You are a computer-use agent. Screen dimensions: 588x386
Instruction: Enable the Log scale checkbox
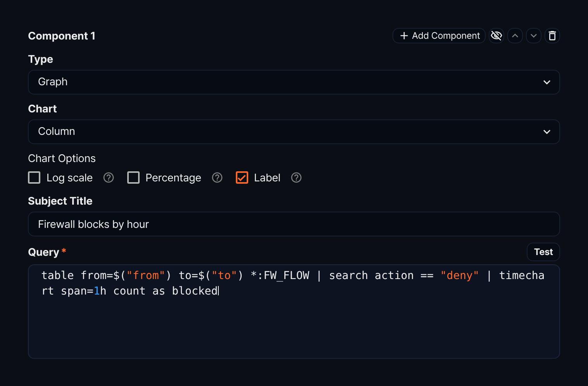pyautogui.click(x=34, y=177)
